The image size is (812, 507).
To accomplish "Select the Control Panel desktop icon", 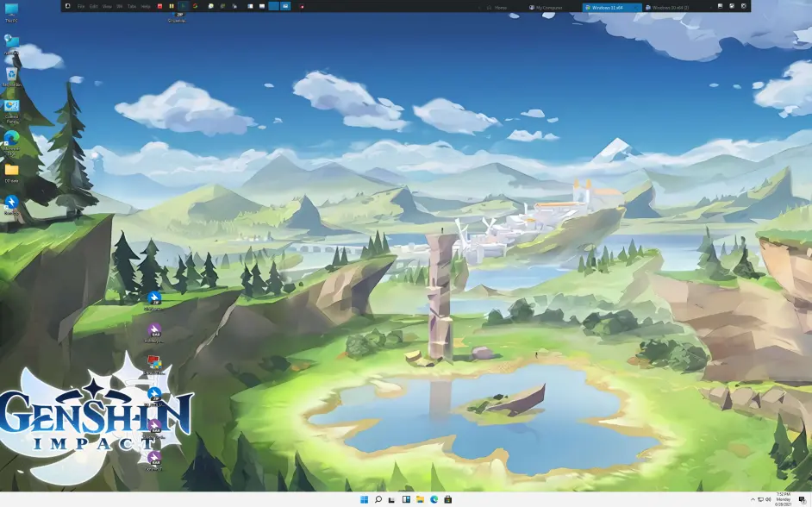I will [11, 111].
